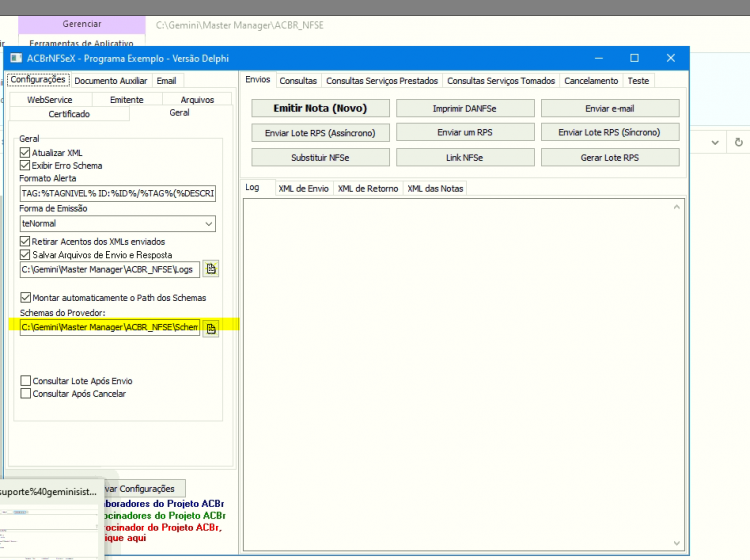Image resolution: width=750 pixels, height=560 pixels.
Task: Open the Email tab
Action: point(166,81)
